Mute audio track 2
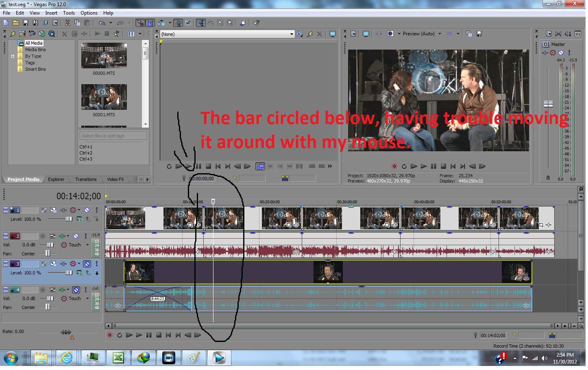The image size is (588, 370). coord(76,237)
